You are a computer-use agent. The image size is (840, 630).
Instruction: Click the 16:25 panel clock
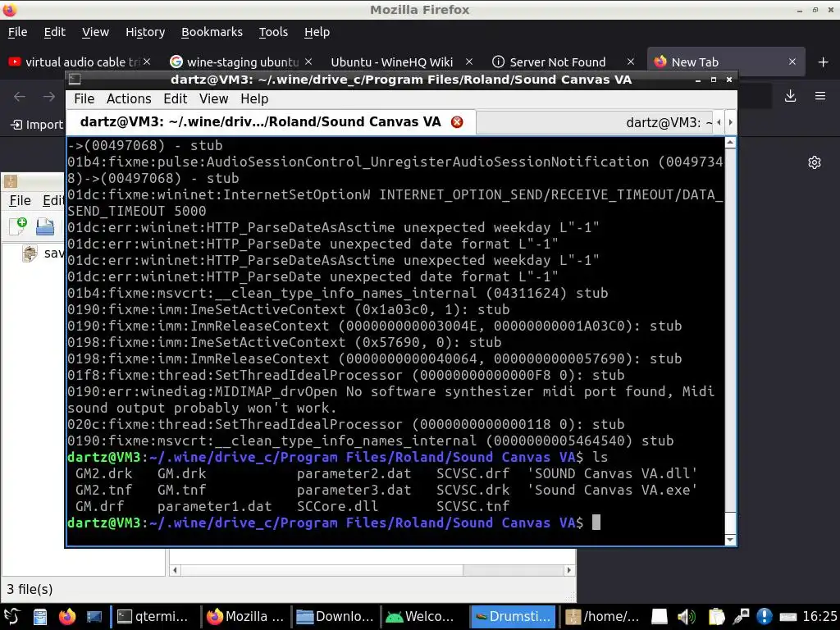pos(819,617)
